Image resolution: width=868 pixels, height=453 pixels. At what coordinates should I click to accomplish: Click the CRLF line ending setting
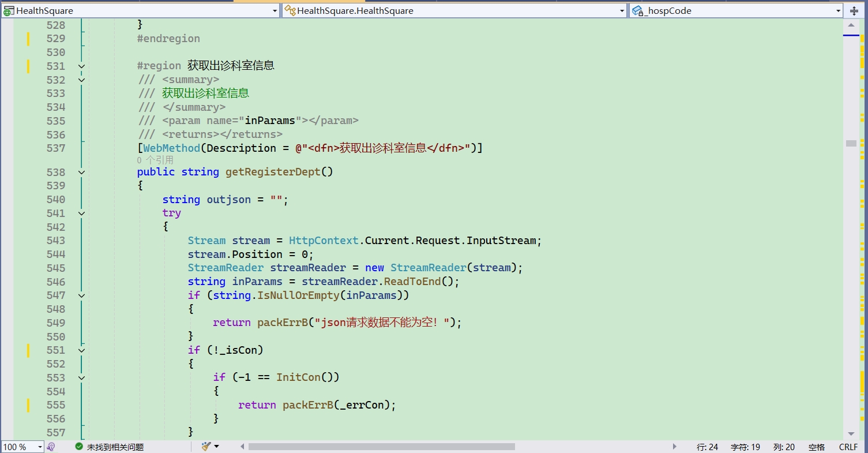pyautogui.click(x=848, y=447)
